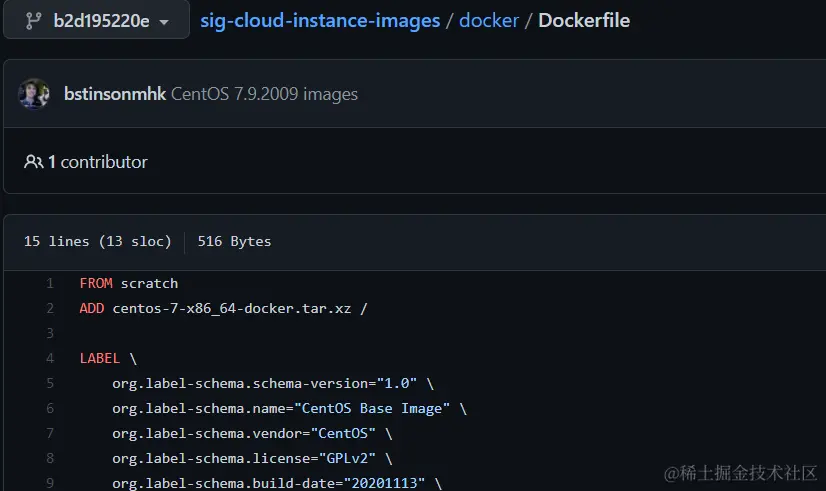Open the b2d195220e branch selector dropdown
The height and width of the screenshot is (491, 826).
point(96,19)
